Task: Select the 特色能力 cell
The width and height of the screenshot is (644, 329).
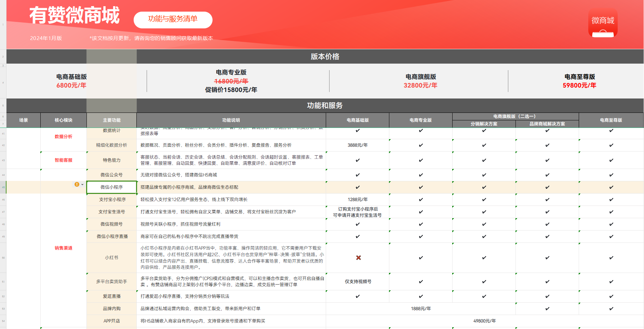Action: [x=112, y=160]
